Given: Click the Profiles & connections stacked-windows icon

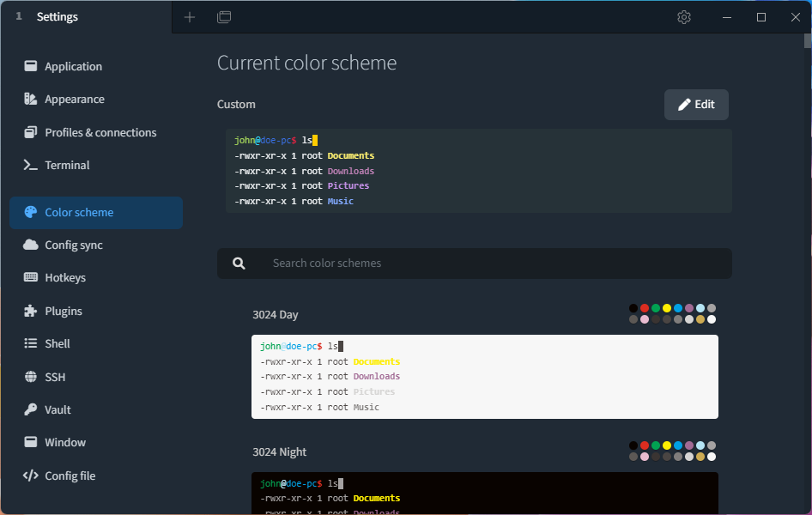Looking at the screenshot, I should 31,132.
